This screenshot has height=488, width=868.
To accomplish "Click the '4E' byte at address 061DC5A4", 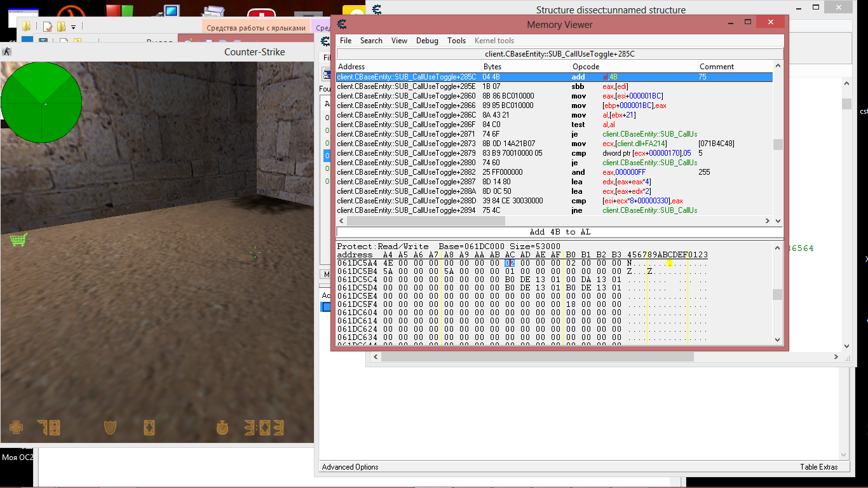I will [388, 263].
